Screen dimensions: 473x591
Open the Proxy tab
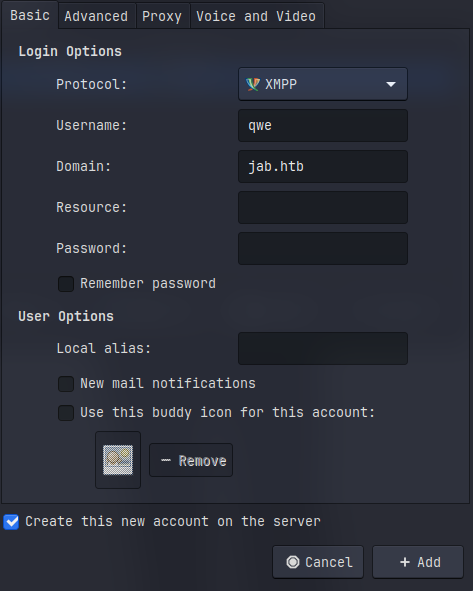pos(162,16)
